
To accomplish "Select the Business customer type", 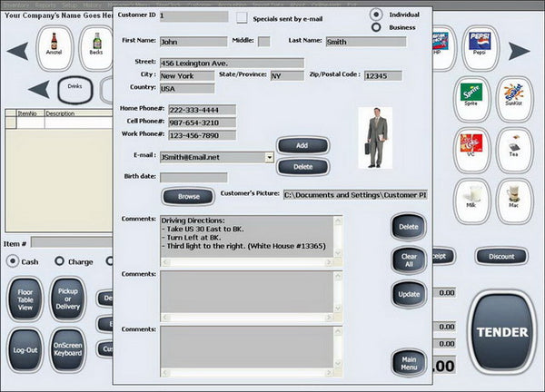I will (375, 27).
